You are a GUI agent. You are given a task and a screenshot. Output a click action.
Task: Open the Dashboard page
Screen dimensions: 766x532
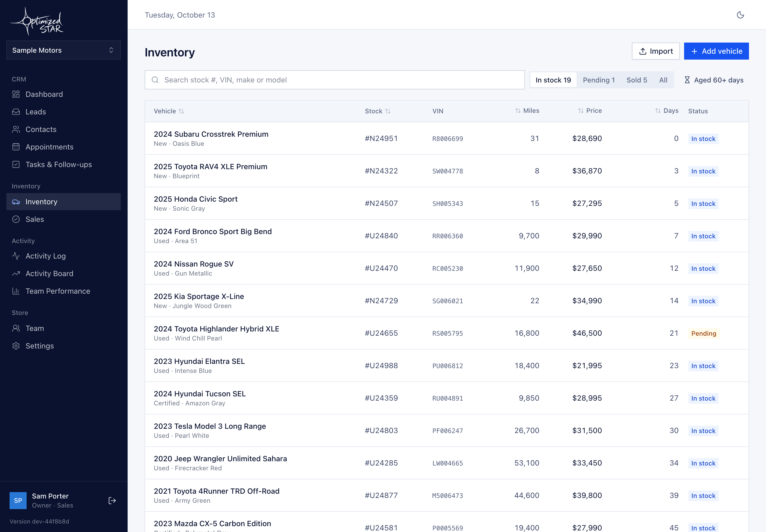tap(63, 94)
